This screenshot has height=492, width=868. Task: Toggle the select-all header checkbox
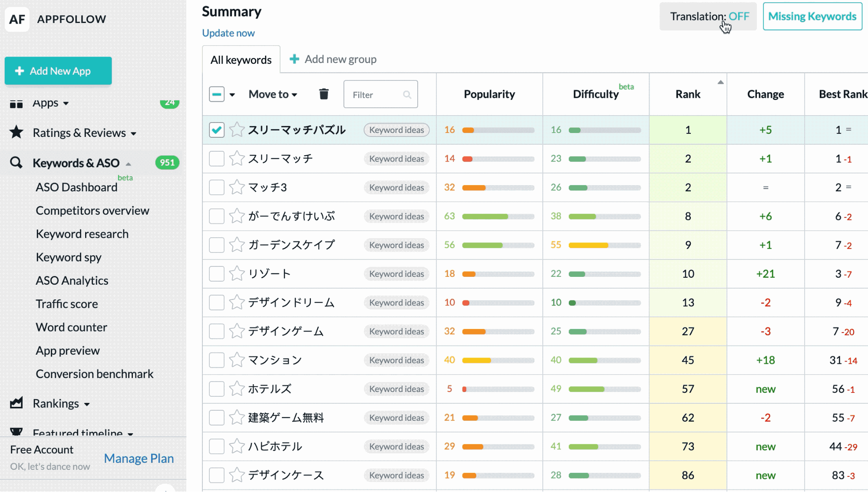click(216, 94)
